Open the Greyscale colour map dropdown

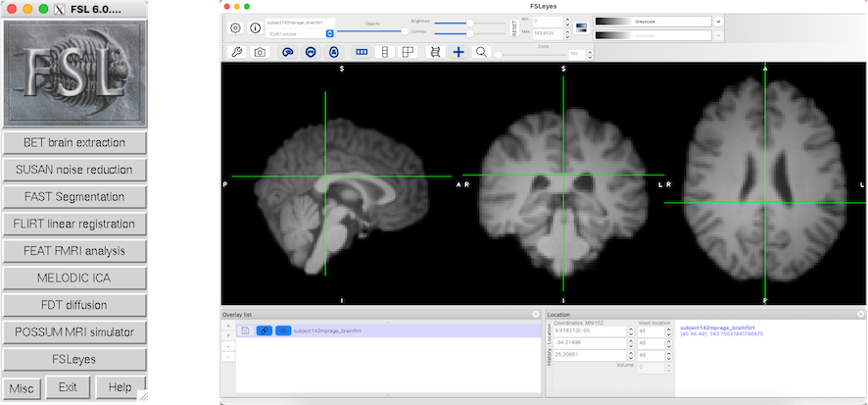tap(652, 22)
